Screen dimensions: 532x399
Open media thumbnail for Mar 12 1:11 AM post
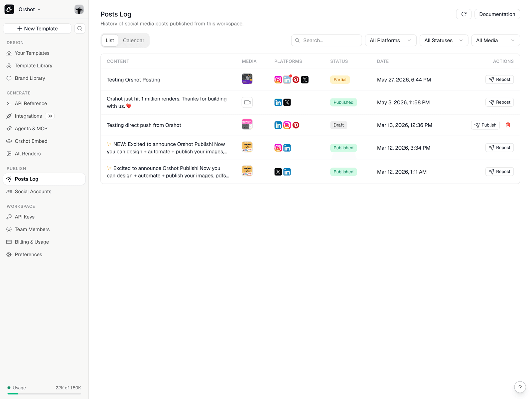click(247, 171)
